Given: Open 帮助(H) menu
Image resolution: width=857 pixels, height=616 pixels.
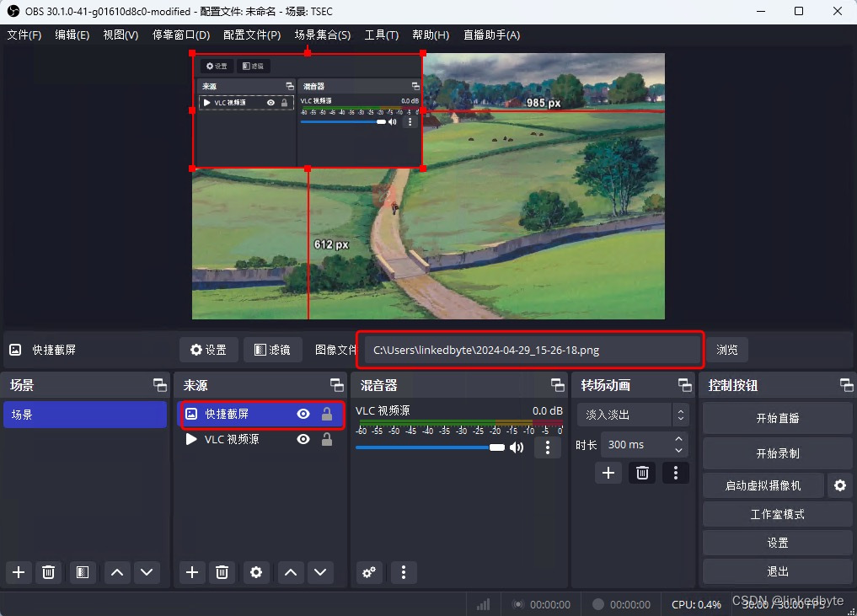Looking at the screenshot, I should 431,35.
